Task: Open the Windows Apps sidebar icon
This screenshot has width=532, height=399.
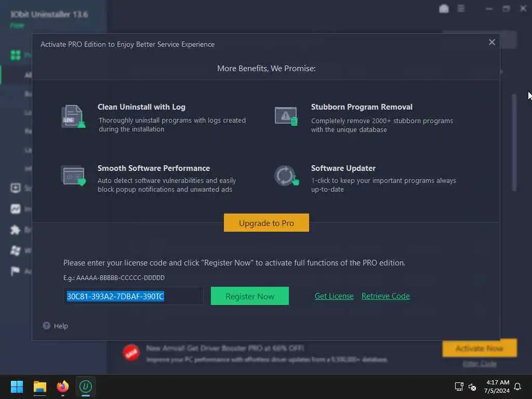Action: [15, 251]
